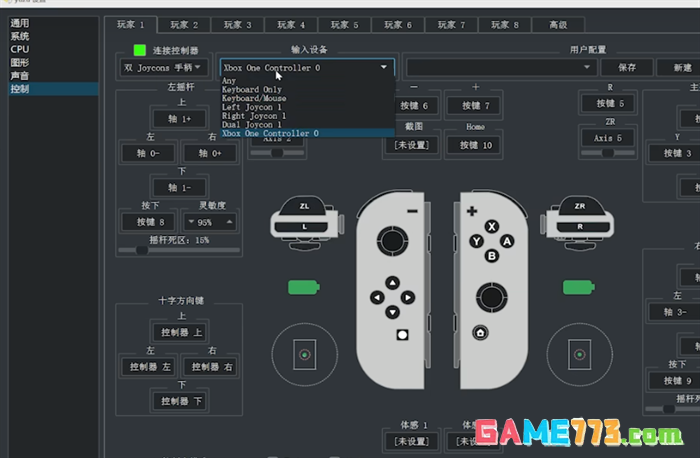Select 图形 in the left sidebar
This screenshot has height=458, width=700.
pyautogui.click(x=21, y=62)
